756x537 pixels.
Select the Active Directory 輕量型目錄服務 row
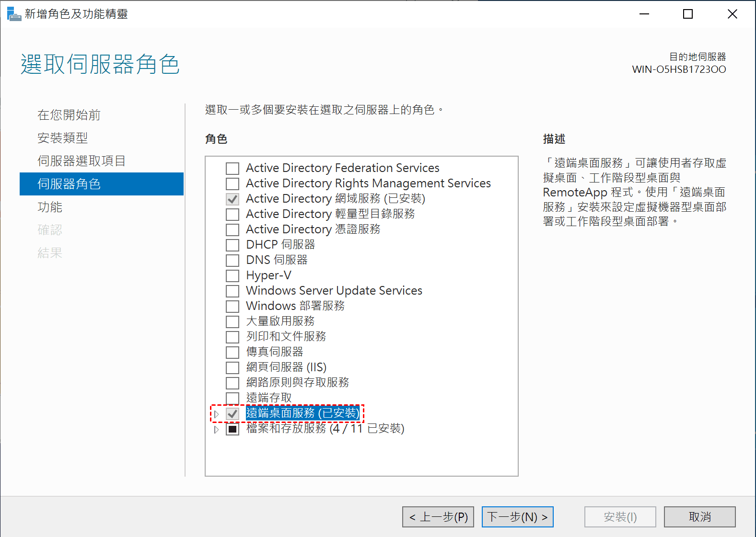pyautogui.click(x=330, y=214)
